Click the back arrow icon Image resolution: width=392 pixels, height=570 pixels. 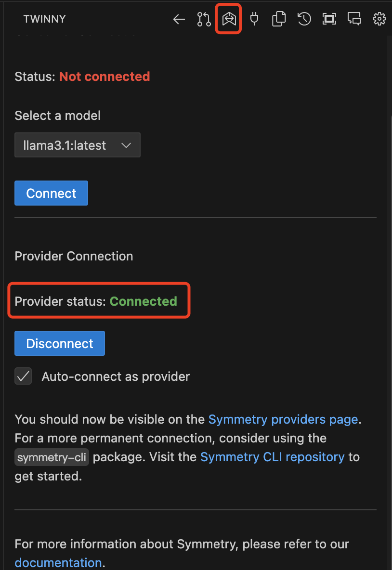point(179,19)
